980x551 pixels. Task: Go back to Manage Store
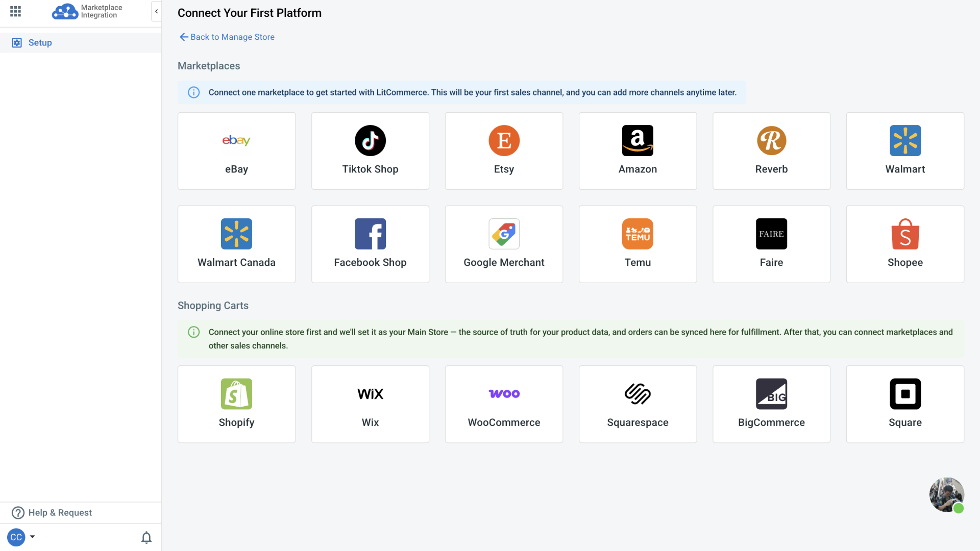tap(227, 37)
